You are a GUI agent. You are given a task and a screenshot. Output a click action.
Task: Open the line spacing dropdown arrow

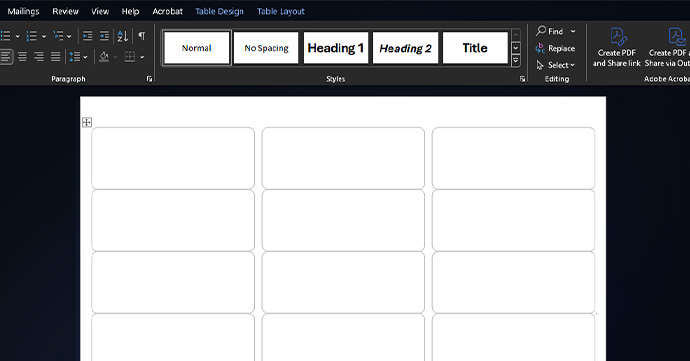(85, 57)
